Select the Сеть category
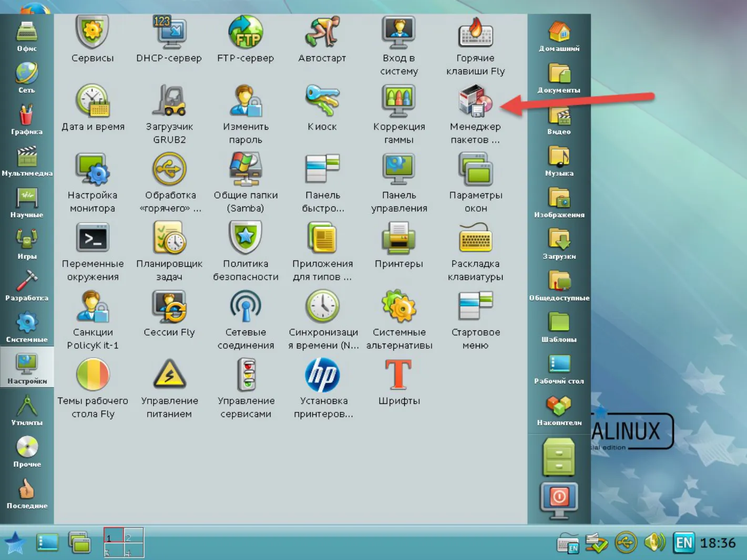The image size is (747, 560). coord(27,78)
